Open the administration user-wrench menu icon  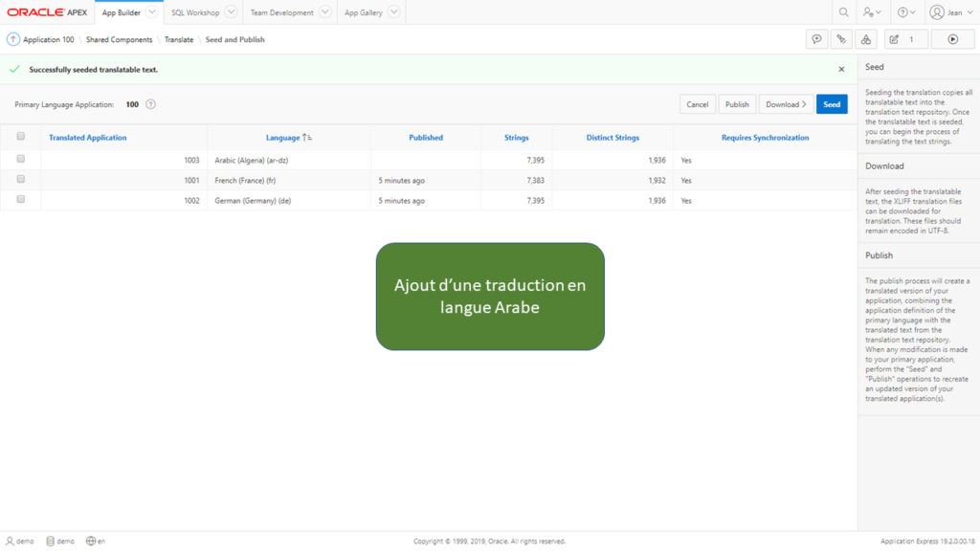[872, 12]
